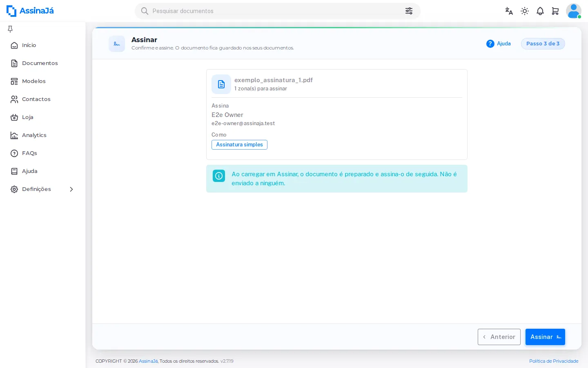Open Modelos from the sidebar
This screenshot has width=588, height=368.
34,81
